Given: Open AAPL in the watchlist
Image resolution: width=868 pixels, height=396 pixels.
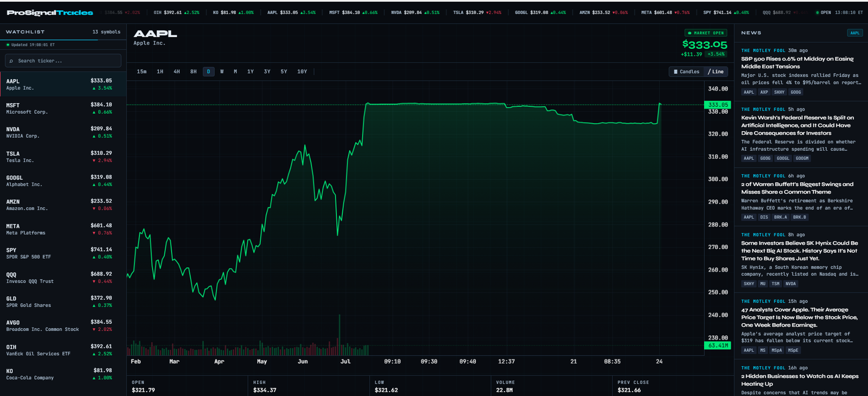Looking at the screenshot, I should (63, 84).
